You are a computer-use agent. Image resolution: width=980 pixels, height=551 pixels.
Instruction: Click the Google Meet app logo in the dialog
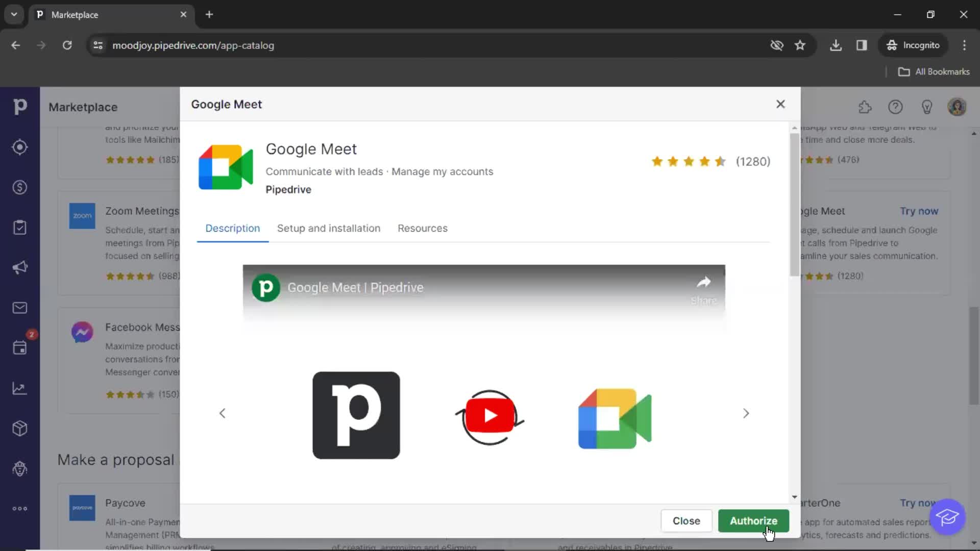click(226, 167)
